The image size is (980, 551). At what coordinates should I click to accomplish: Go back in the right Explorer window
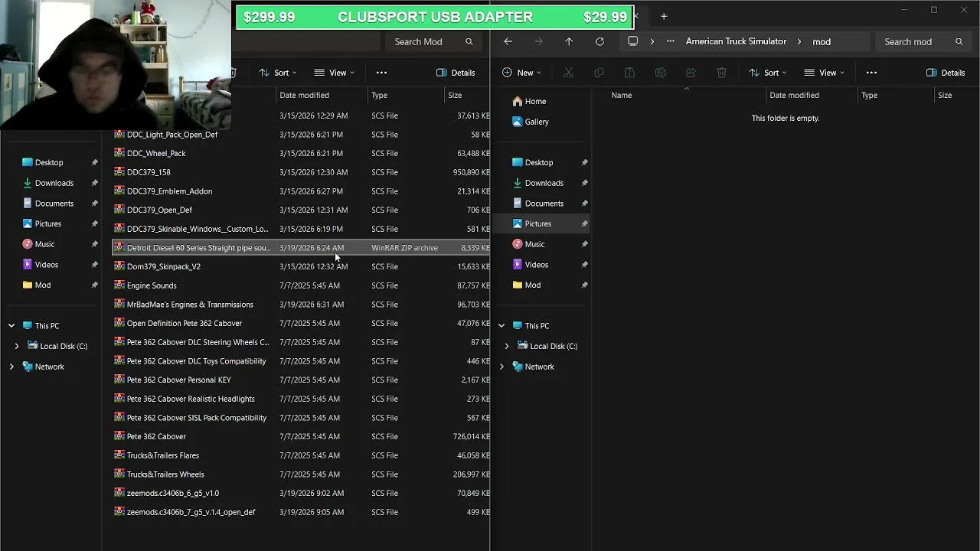508,41
